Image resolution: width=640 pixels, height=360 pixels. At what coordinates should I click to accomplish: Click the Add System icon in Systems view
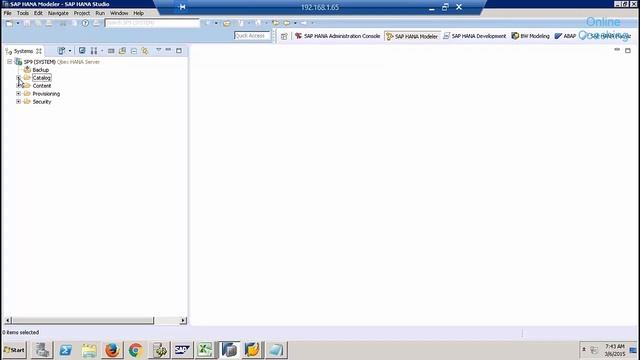pos(61,51)
